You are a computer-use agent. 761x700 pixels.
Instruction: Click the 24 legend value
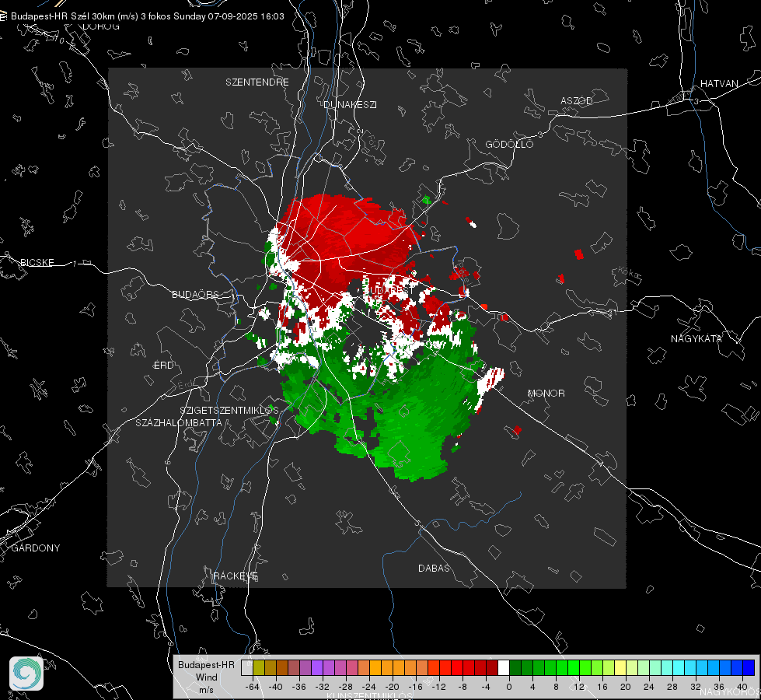tap(649, 687)
